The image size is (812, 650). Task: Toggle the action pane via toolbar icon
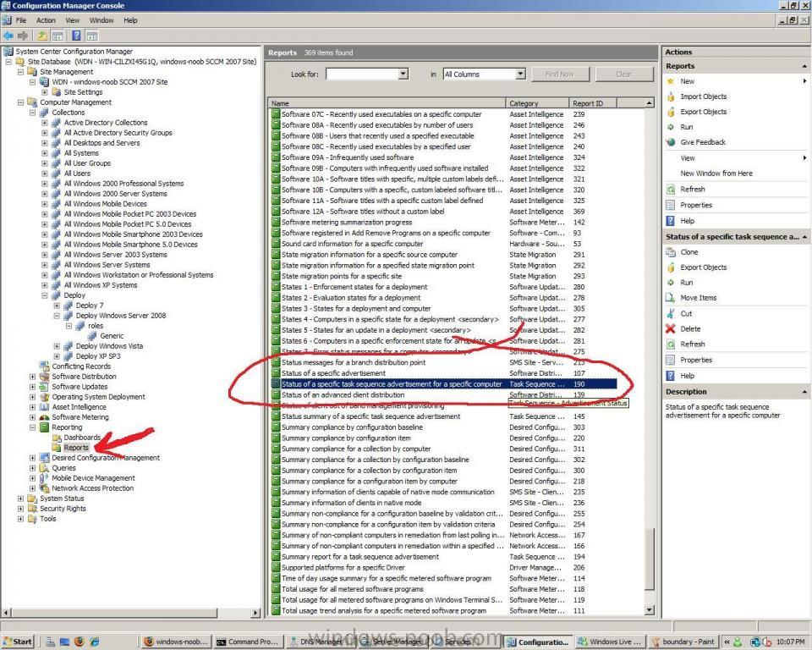click(x=91, y=36)
